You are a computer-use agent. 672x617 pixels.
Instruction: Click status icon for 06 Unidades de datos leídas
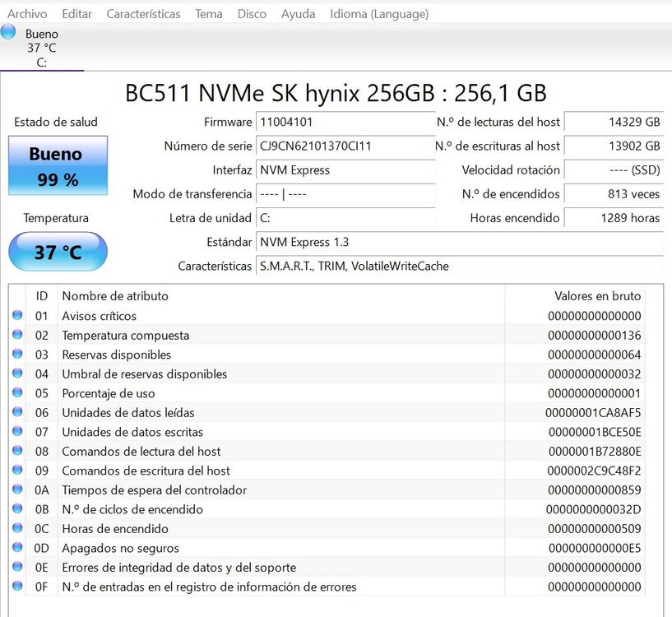click(x=17, y=411)
